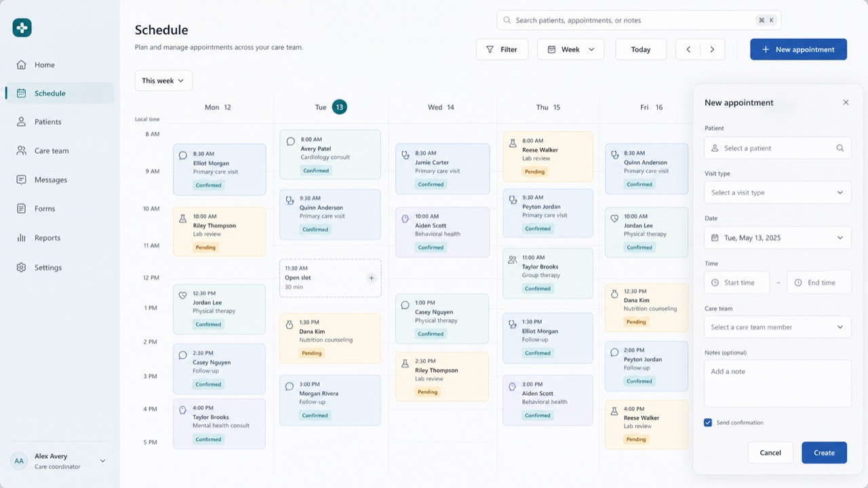Click the group icon on Taylor Brooks 11:00 AM
The height and width of the screenshot is (488, 868).
pos(512,260)
